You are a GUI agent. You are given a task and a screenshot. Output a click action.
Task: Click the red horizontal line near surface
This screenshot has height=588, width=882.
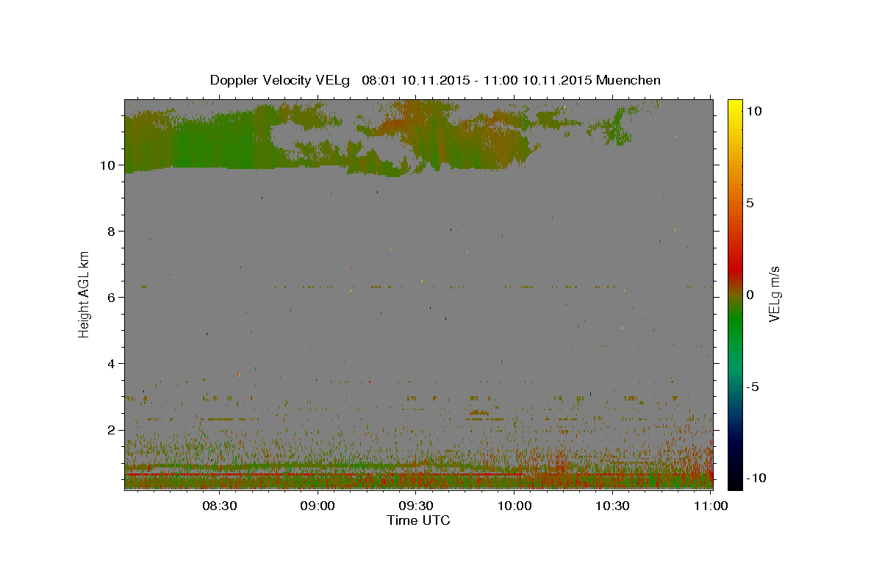point(323,475)
